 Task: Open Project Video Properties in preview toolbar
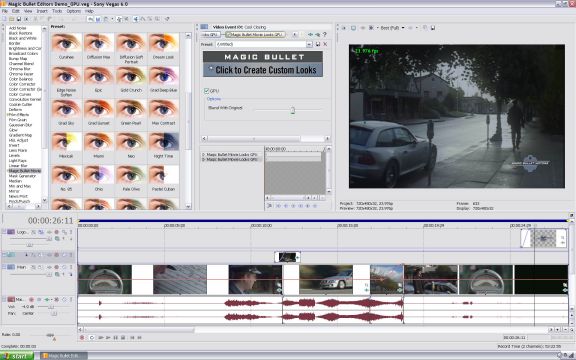click(344, 28)
